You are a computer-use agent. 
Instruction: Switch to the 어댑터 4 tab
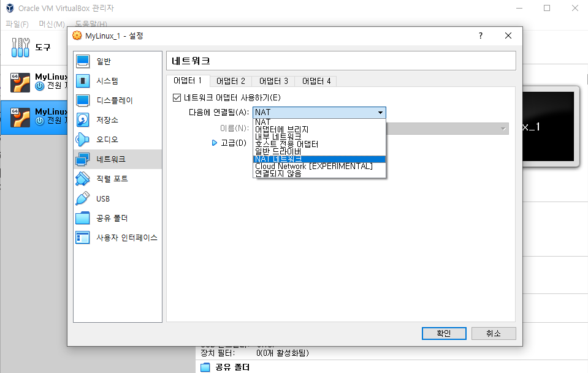pos(316,81)
